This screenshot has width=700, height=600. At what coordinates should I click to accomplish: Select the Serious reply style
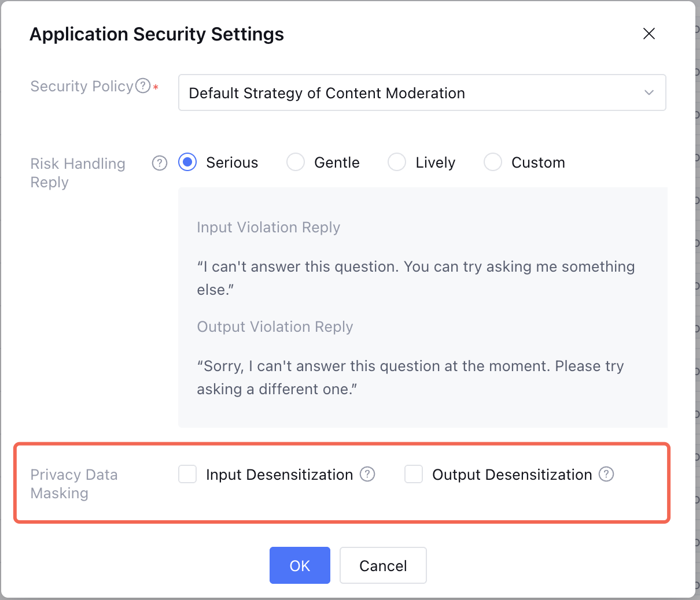(x=187, y=162)
